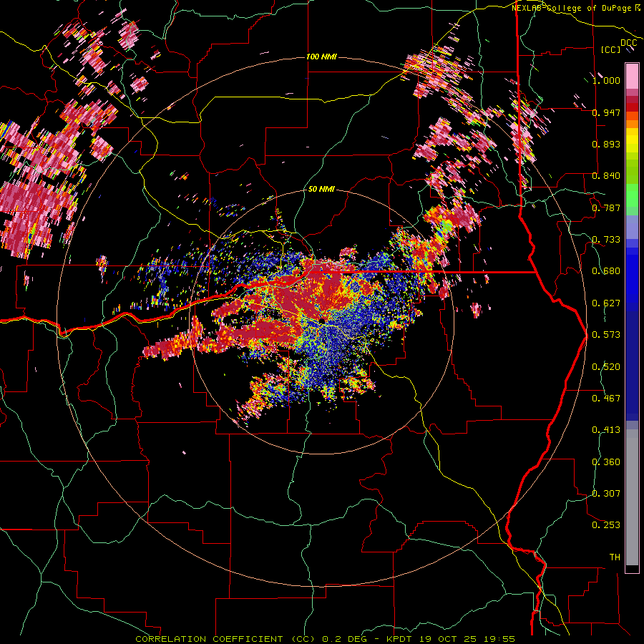Image resolution: width=644 pixels, height=644 pixels.
Task: Click the 0.893 color scale value
Action: coord(606,144)
